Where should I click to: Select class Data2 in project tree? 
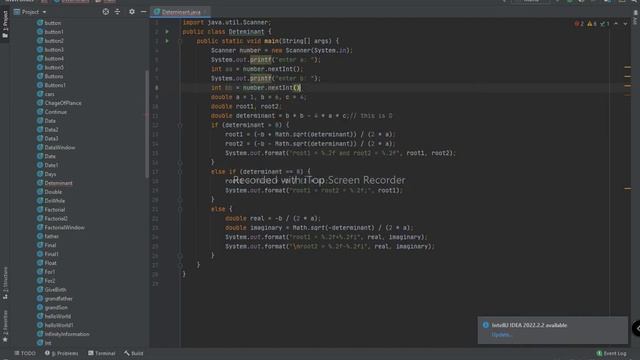click(48, 130)
